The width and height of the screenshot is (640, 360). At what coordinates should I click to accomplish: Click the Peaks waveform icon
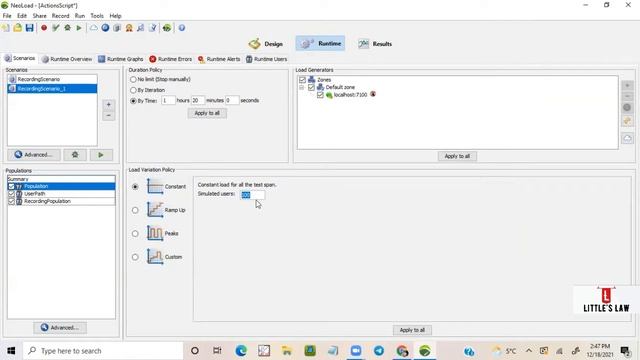click(x=155, y=233)
